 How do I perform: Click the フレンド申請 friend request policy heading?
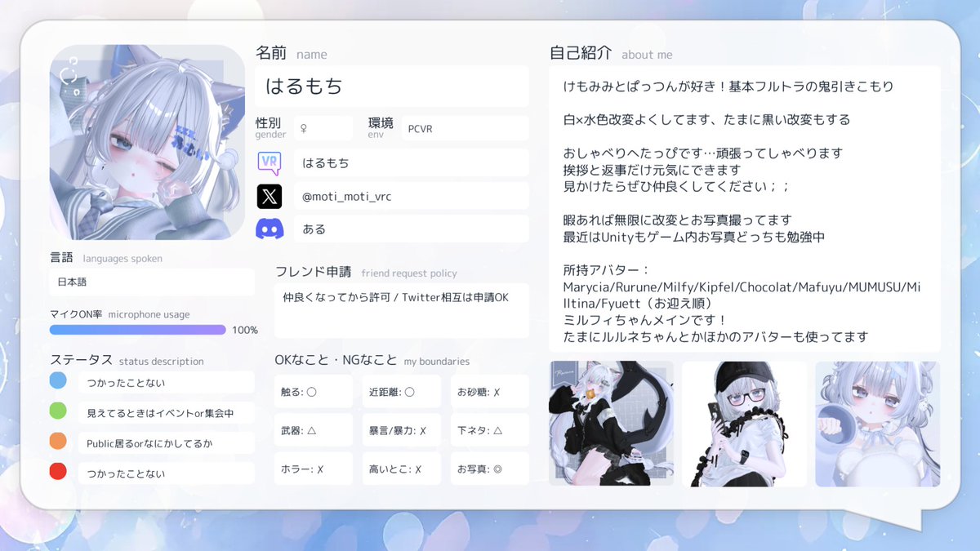click(366, 272)
